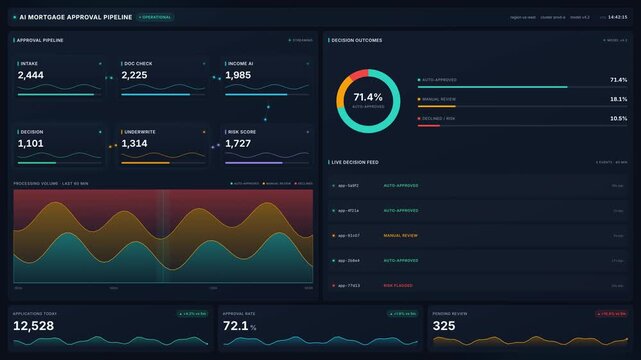Click the orange Underwrite card status dot
The width and height of the screenshot is (641, 360).
pos(204,132)
